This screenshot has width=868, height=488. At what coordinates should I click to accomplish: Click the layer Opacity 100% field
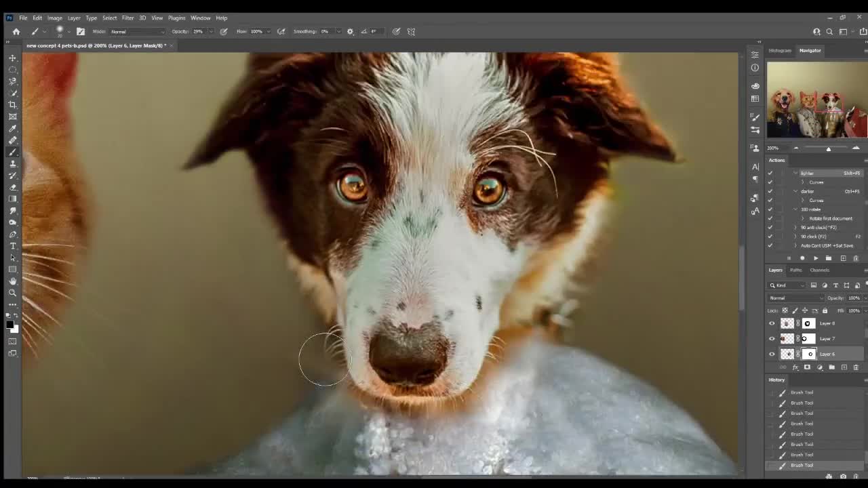[854, 298]
